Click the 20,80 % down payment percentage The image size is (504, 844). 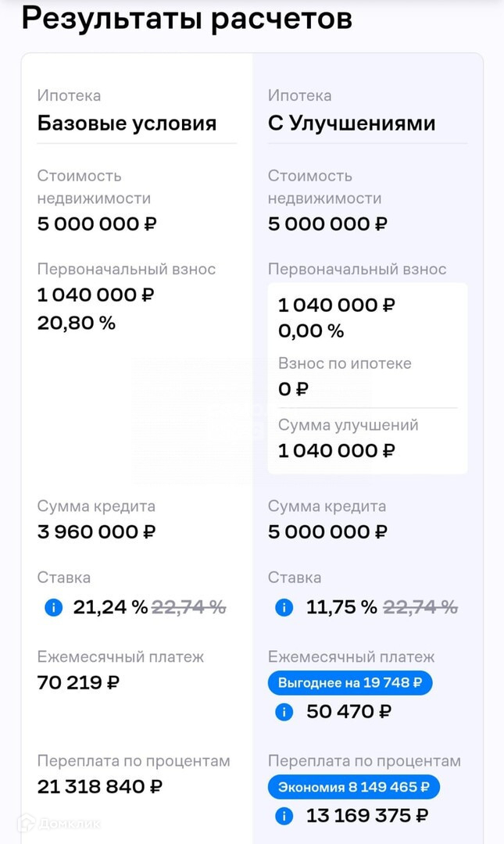[x=77, y=323]
